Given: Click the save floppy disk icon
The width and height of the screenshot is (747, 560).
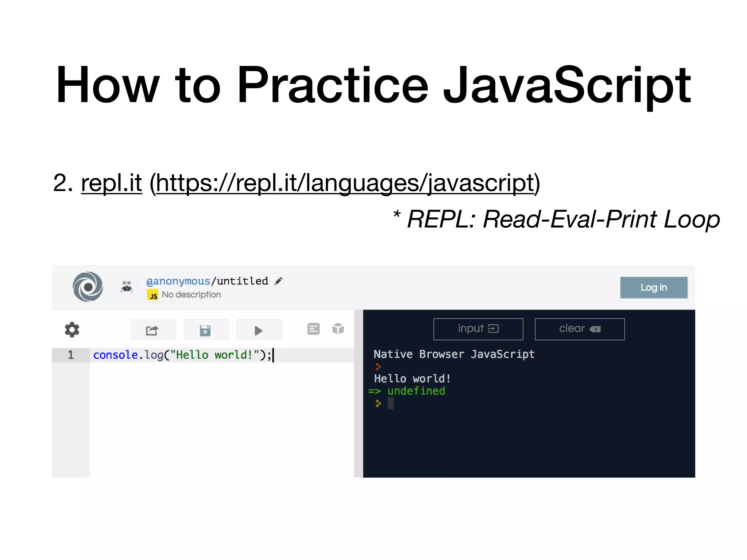Looking at the screenshot, I should [206, 330].
